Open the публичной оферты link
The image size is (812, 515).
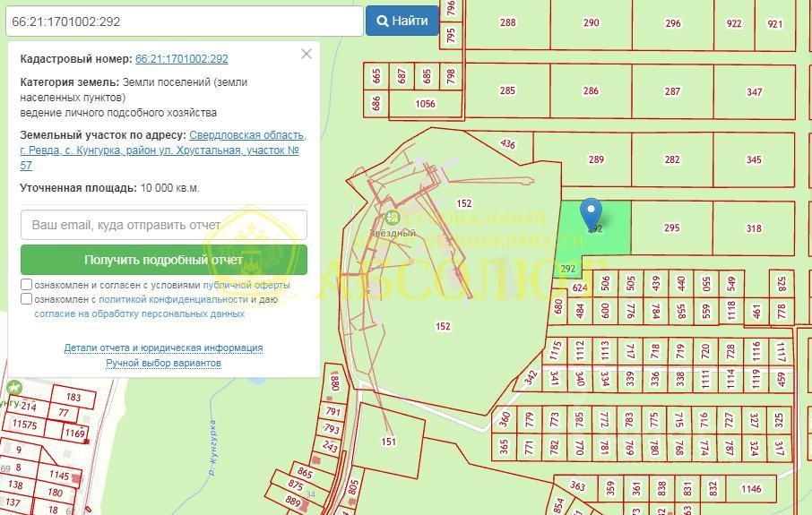coord(246,285)
